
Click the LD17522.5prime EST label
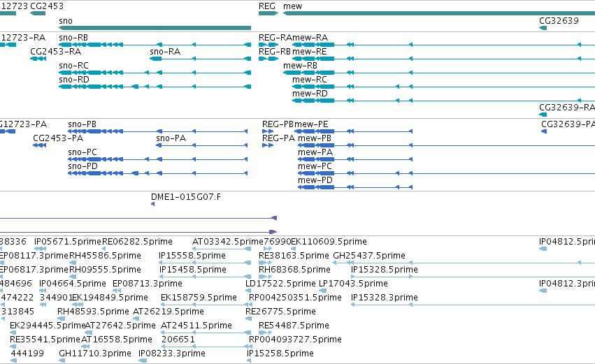coord(280,284)
